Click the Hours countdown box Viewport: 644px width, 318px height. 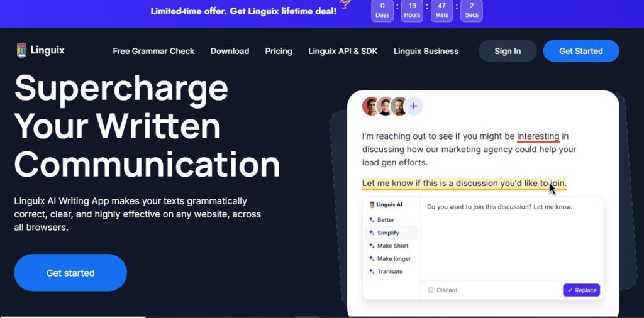[412, 11]
